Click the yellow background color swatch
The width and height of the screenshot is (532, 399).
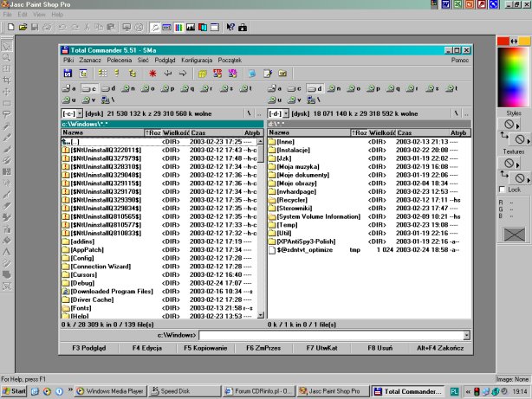[524, 41]
